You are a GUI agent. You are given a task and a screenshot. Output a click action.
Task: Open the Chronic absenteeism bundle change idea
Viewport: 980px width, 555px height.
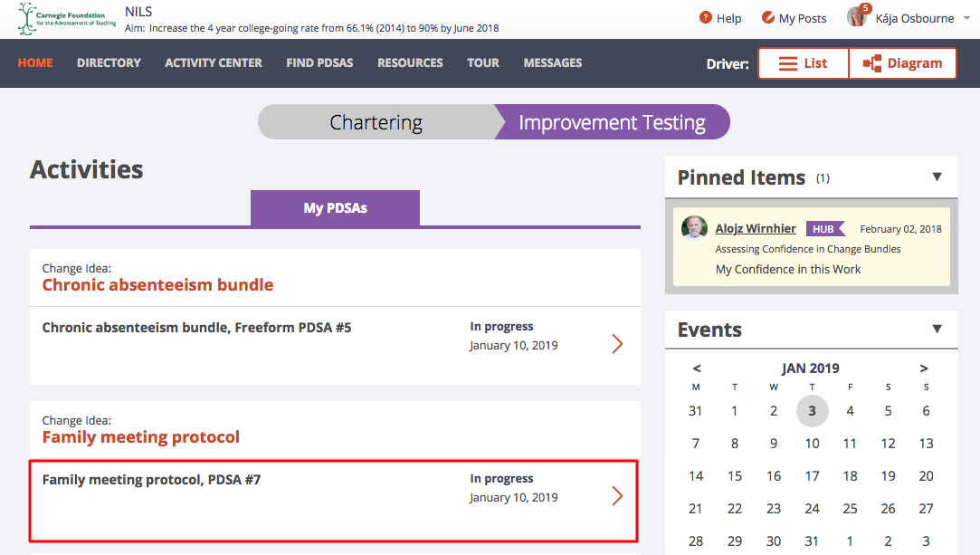coord(157,285)
